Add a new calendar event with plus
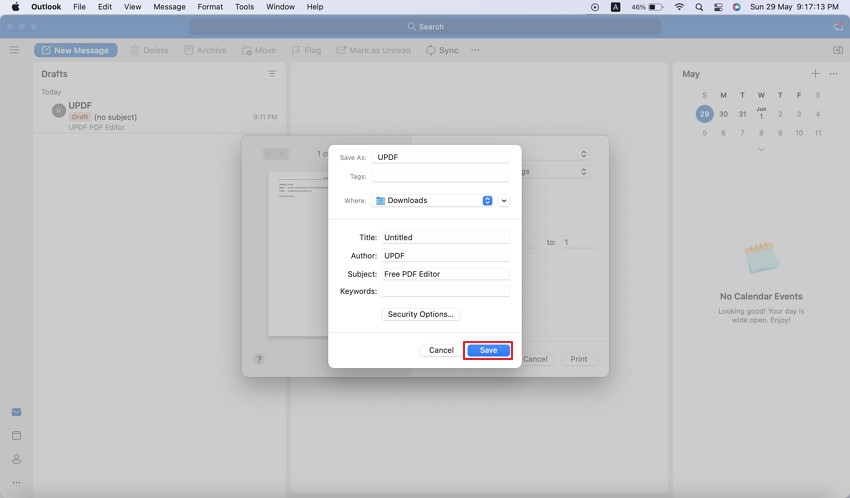850x498 pixels. [x=815, y=74]
